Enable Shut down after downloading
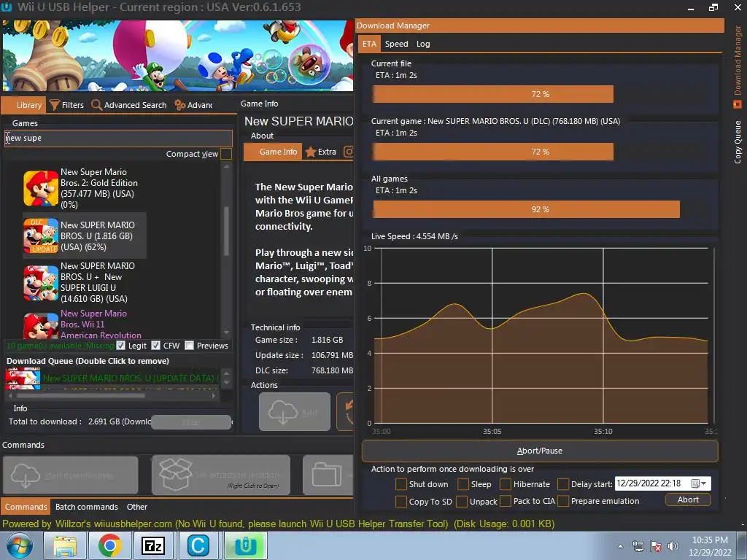This screenshot has width=747, height=560. pyautogui.click(x=401, y=484)
